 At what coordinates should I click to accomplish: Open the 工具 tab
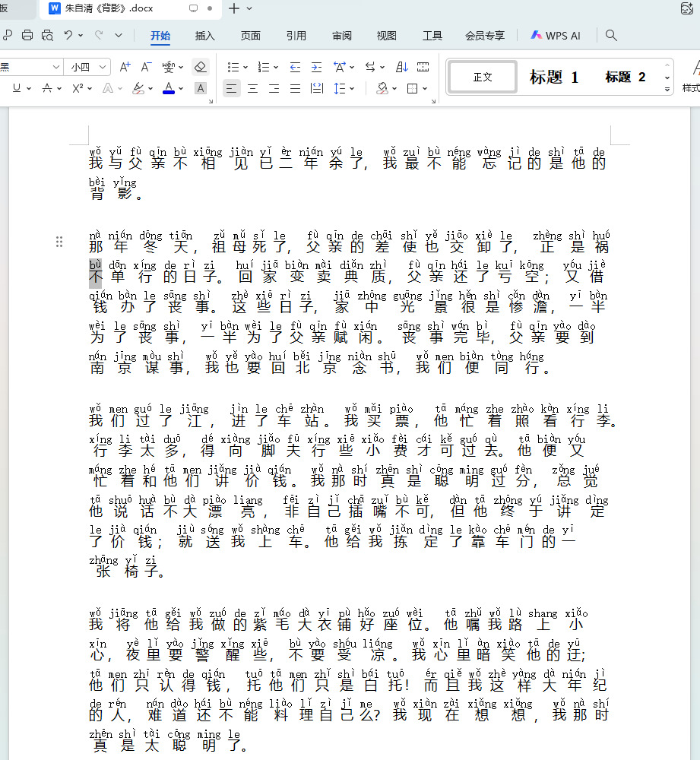tap(432, 36)
